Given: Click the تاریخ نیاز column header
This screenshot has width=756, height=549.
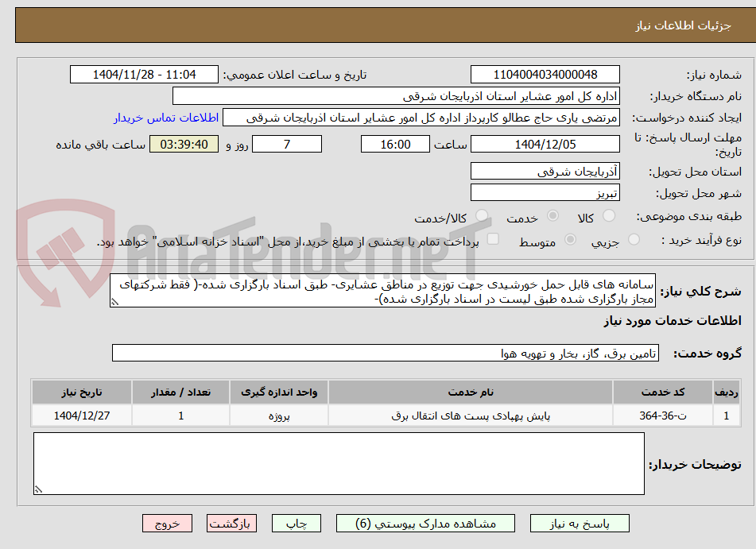Looking at the screenshot, I should 82,392.
